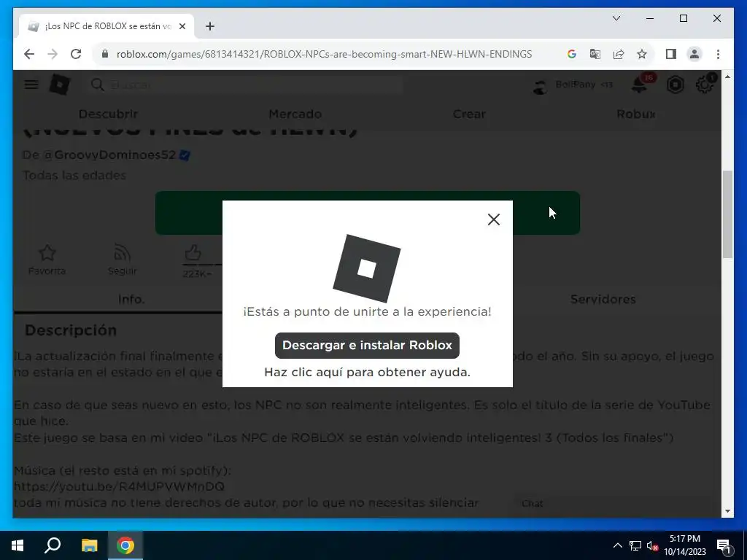Show hidden system tray icons
Image resolution: width=747 pixels, height=560 pixels.
(x=617, y=545)
